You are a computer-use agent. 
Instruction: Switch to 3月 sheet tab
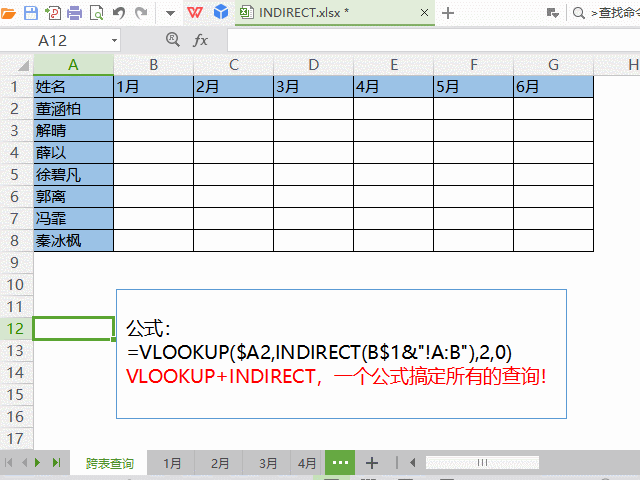[268, 463]
